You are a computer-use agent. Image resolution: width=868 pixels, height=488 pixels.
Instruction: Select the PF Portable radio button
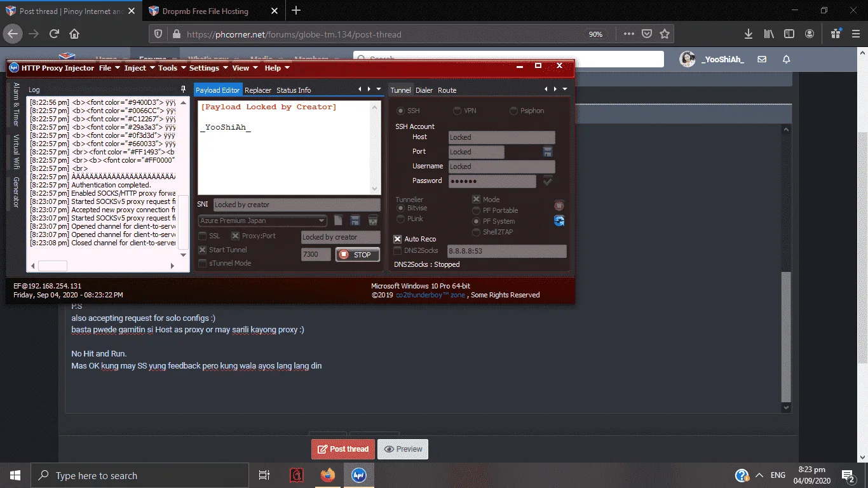tap(476, 210)
